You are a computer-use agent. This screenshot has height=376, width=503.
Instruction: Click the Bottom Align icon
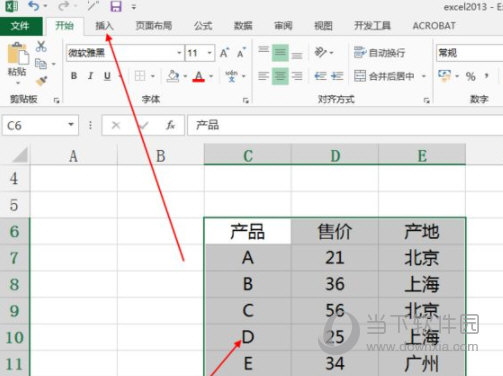297,55
